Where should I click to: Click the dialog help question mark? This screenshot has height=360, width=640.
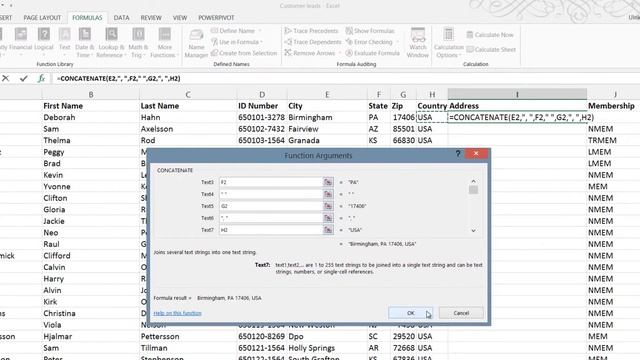tap(458, 154)
